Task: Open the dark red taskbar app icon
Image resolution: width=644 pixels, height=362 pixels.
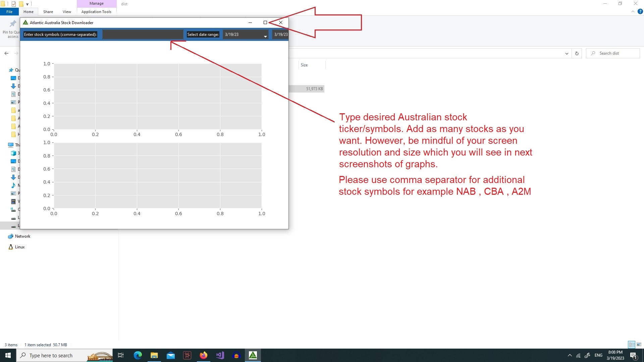Action: (187, 355)
